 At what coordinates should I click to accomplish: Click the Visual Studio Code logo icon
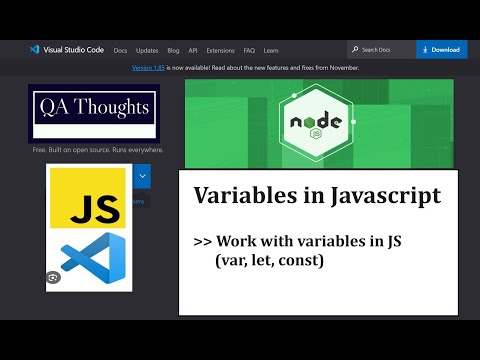34,50
